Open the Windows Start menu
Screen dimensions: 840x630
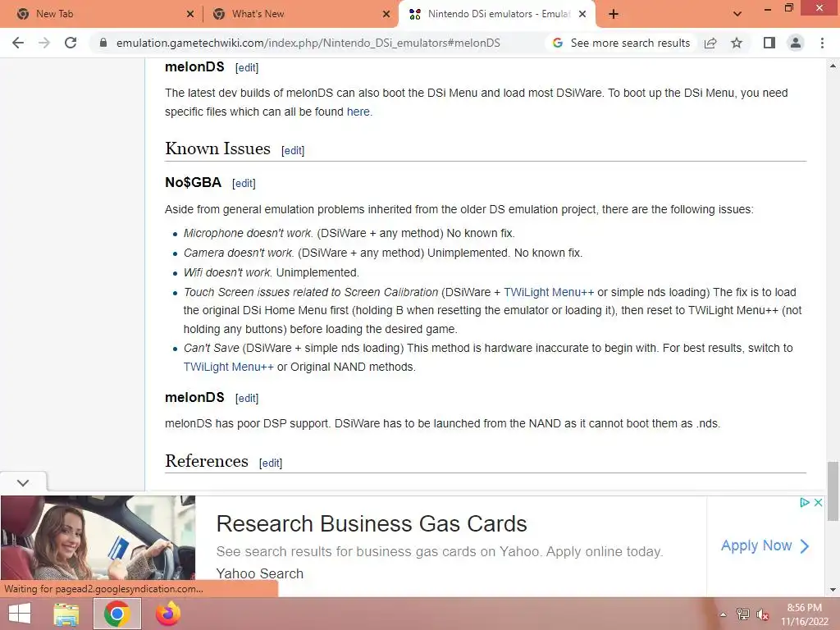coord(20,614)
